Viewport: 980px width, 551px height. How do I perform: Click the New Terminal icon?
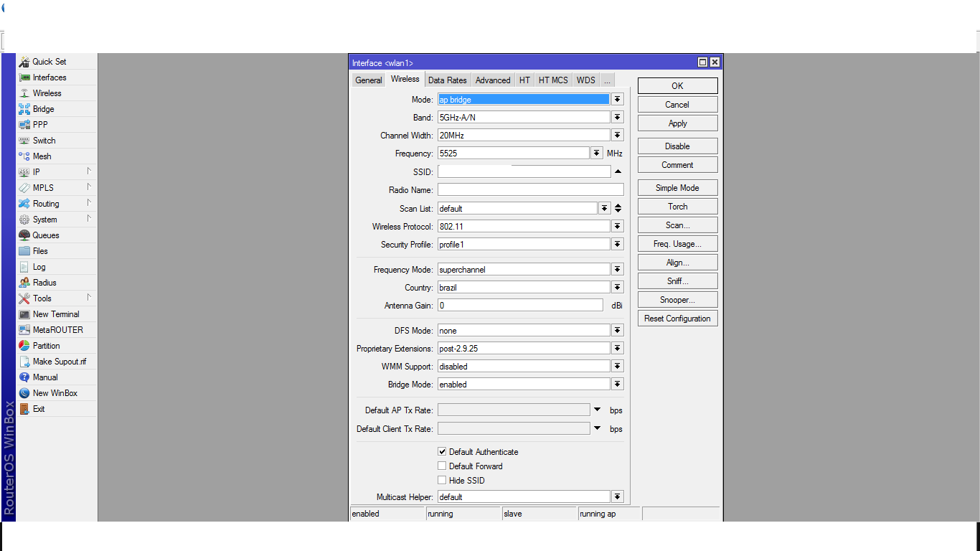pyautogui.click(x=24, y=314)
